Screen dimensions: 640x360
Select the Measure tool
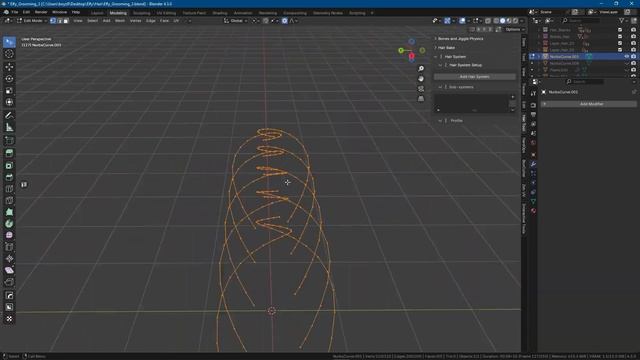[x=9, y=127]
